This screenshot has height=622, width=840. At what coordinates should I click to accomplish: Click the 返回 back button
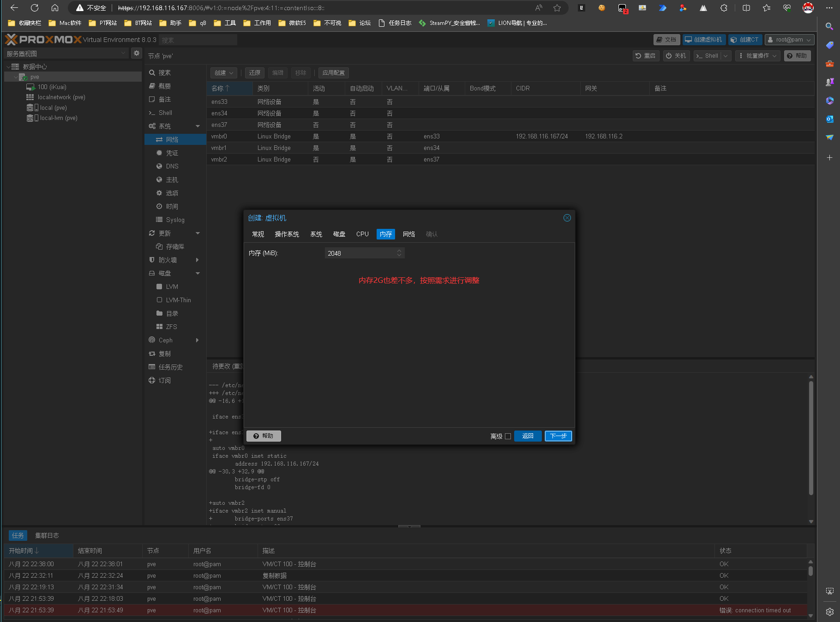[x=528, y=437]
